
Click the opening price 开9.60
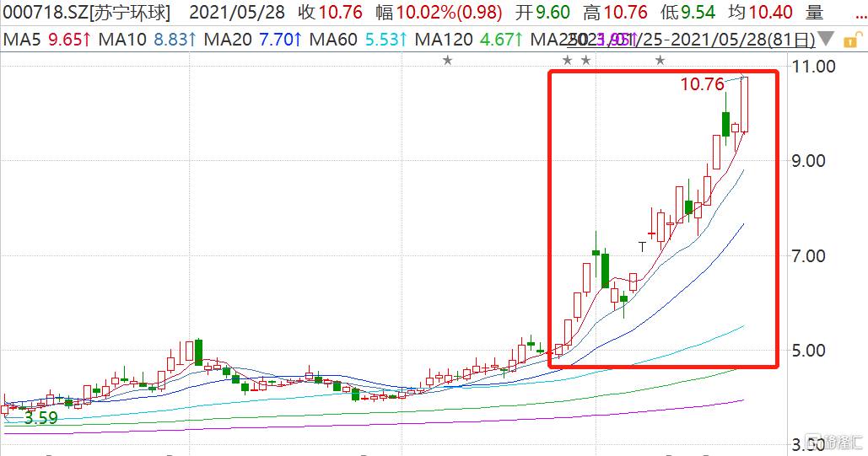pos(542,12)
